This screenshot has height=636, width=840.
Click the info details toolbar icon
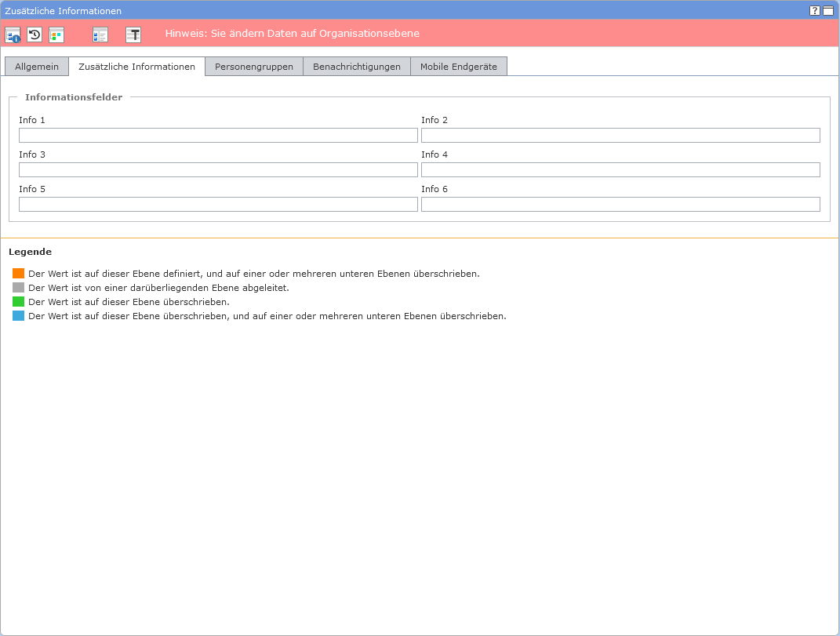13,35
